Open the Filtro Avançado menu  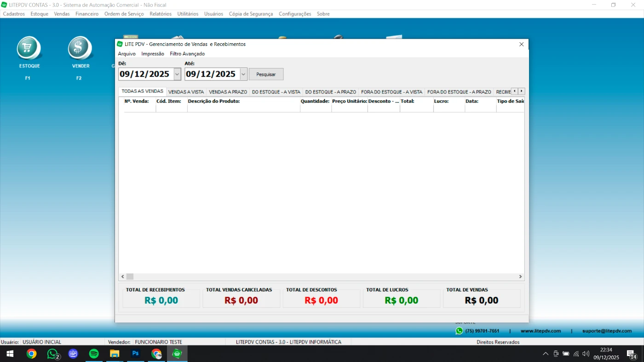click(187, 54)
